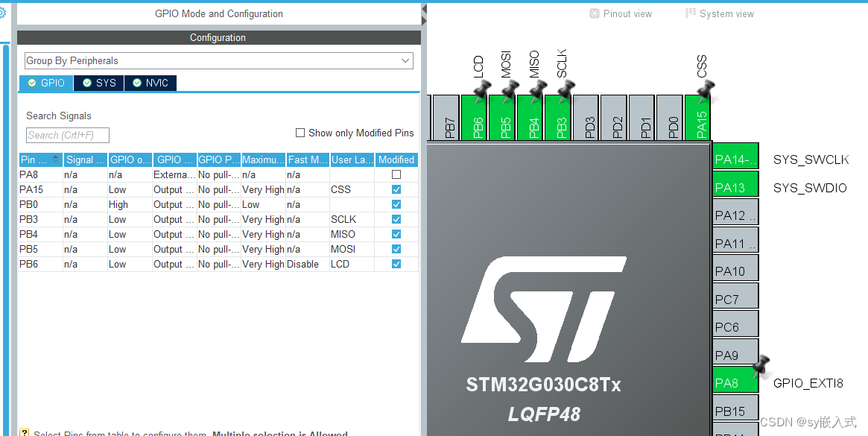Click the MOSI user label cell
The height and width of the screenshot is (436, 868).
tap(352, 249)
